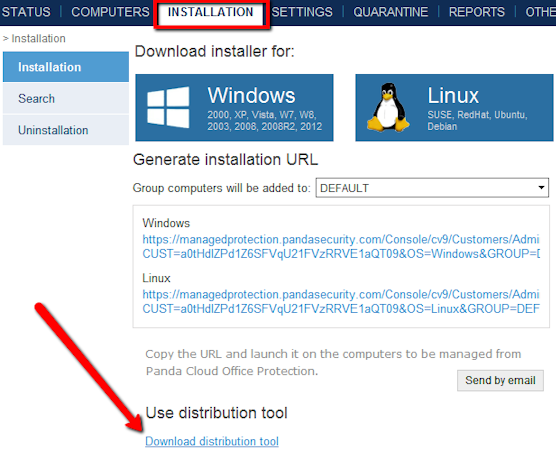Click the dropdown arrow for group selection
The height and width of the screenshot is (450, 556).
[541, 188]
